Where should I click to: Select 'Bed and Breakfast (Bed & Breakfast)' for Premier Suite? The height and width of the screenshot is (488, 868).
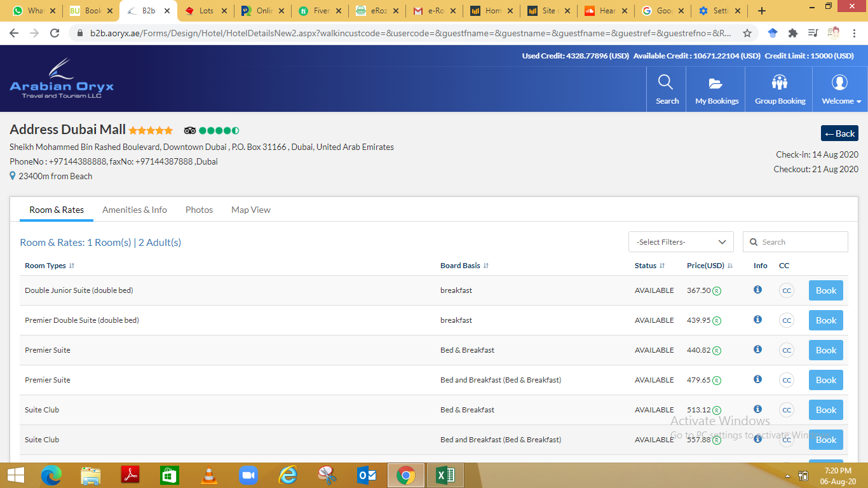point(501,380)
